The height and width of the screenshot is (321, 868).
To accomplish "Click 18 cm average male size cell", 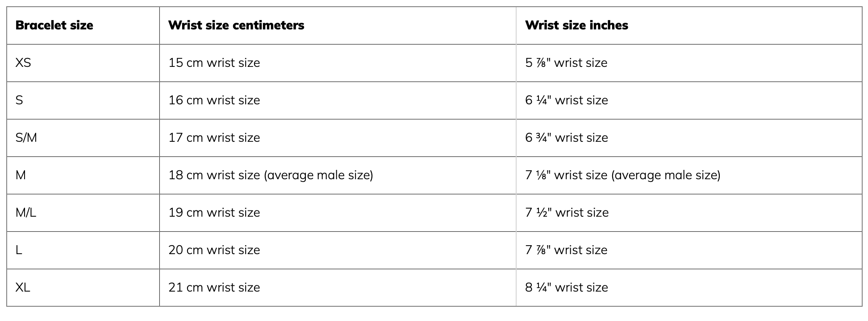I will 271,175.
